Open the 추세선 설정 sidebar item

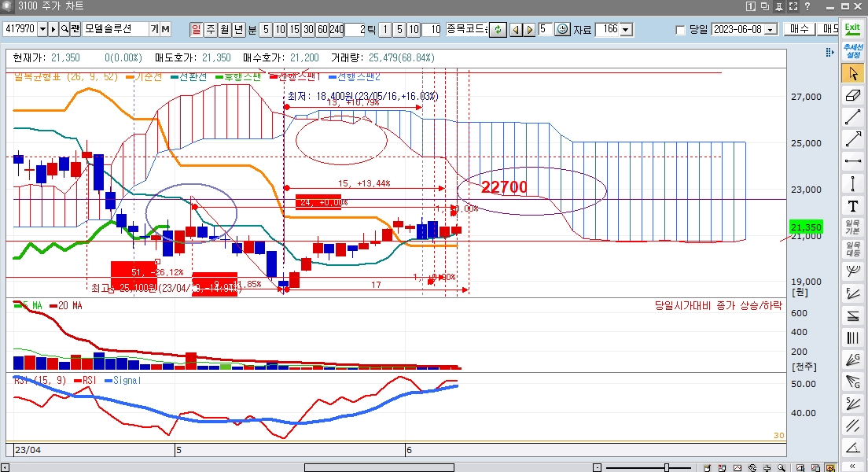(852, 50)
